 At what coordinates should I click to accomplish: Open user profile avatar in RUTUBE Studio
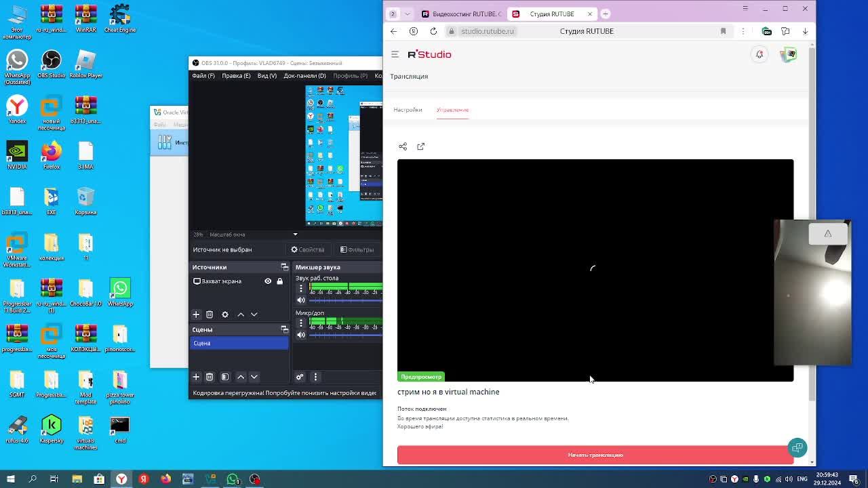[788, 54]
